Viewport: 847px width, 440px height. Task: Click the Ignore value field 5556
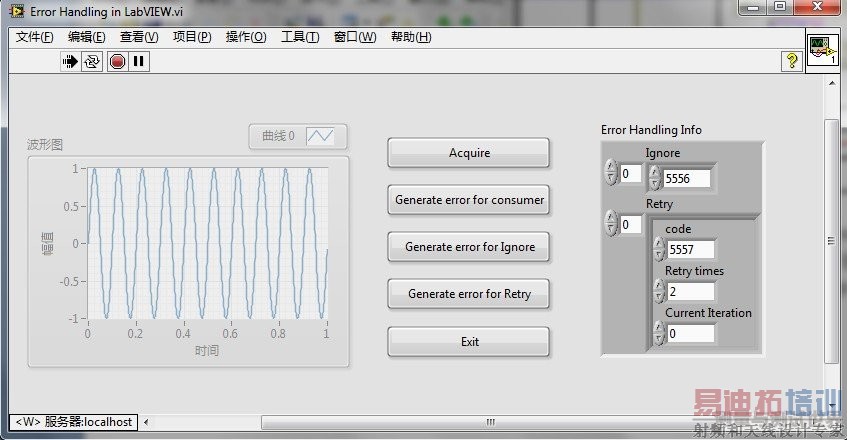[687, 179]
